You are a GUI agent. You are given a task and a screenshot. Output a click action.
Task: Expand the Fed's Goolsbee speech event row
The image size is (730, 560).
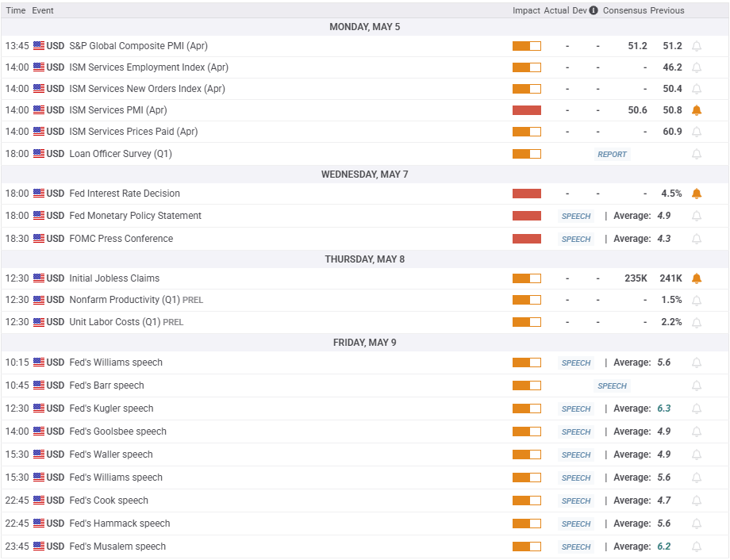[x=365, y=432]
